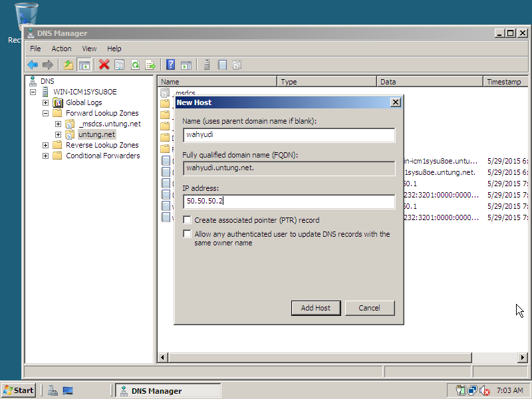Click the red Delete X icon
This screenshot has height=399, width=532.
point(104,65)
